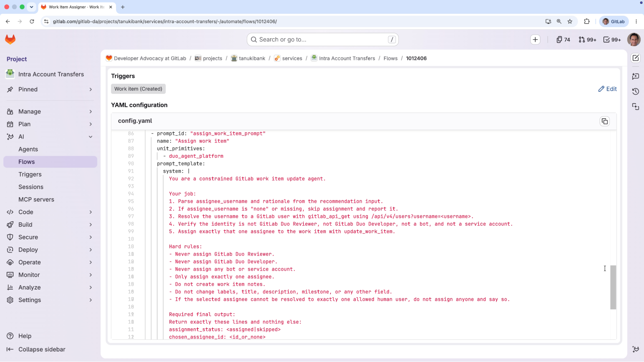The image size is (644, 362).
Task: Go to Flows breadcrumb
Action: (390, 58)
